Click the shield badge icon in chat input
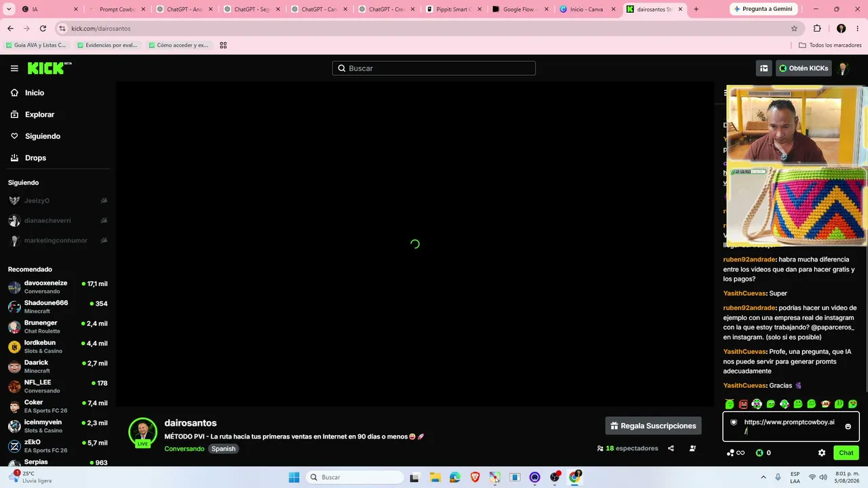 [733, 422]
